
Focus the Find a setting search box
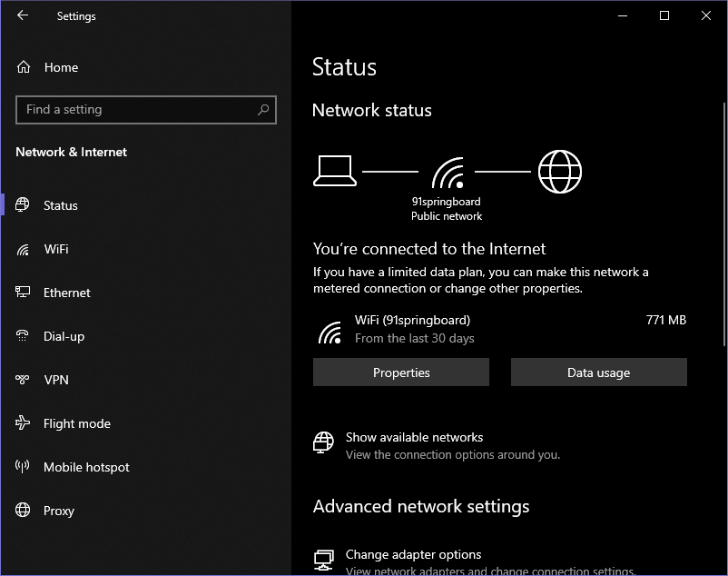coord(136,110)
